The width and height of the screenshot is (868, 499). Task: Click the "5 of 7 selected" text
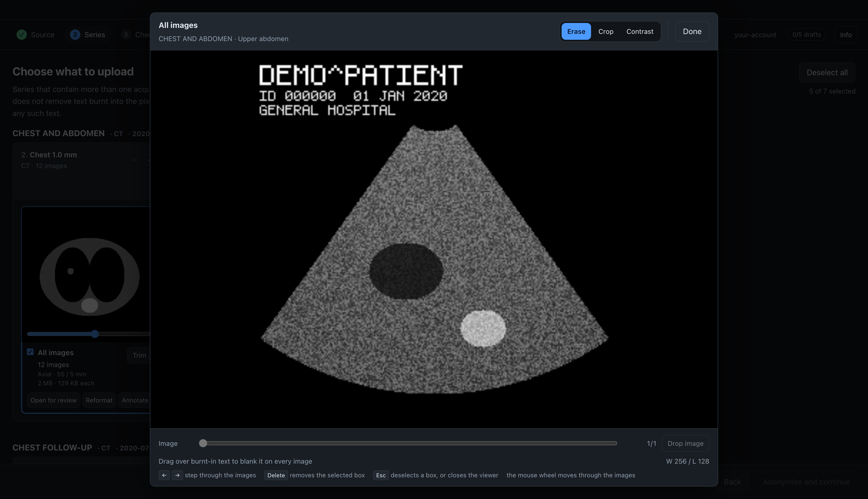click(x=832, y=91)
